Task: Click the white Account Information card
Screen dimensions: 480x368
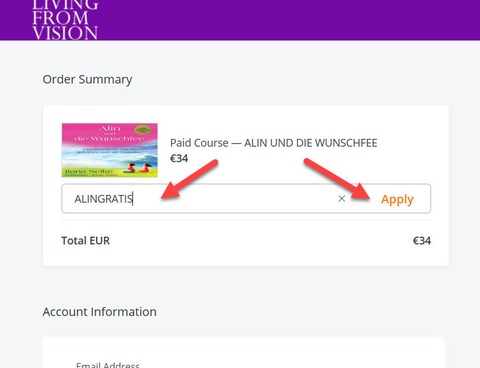Action: 244,353
